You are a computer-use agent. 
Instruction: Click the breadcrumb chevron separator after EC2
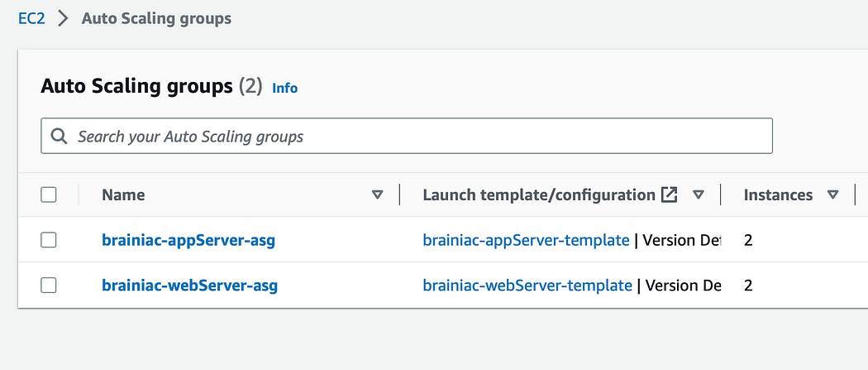[63, 19]
